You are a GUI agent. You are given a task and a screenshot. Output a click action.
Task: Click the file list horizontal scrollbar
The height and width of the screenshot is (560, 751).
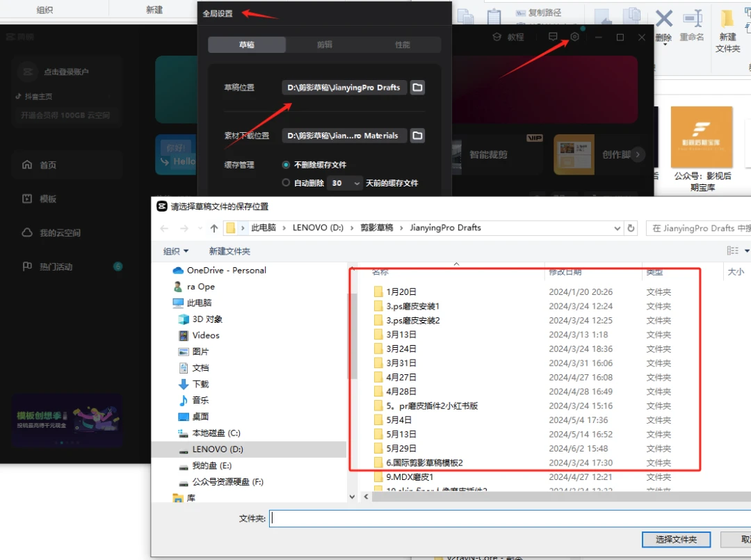(x=560, y=497)
